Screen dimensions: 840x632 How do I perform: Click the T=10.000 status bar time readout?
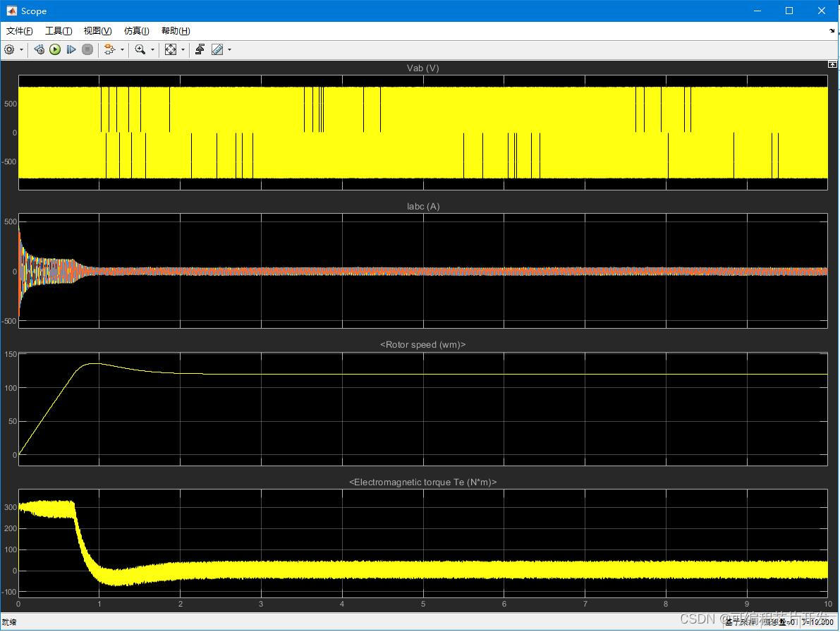(x=818, y=622)
